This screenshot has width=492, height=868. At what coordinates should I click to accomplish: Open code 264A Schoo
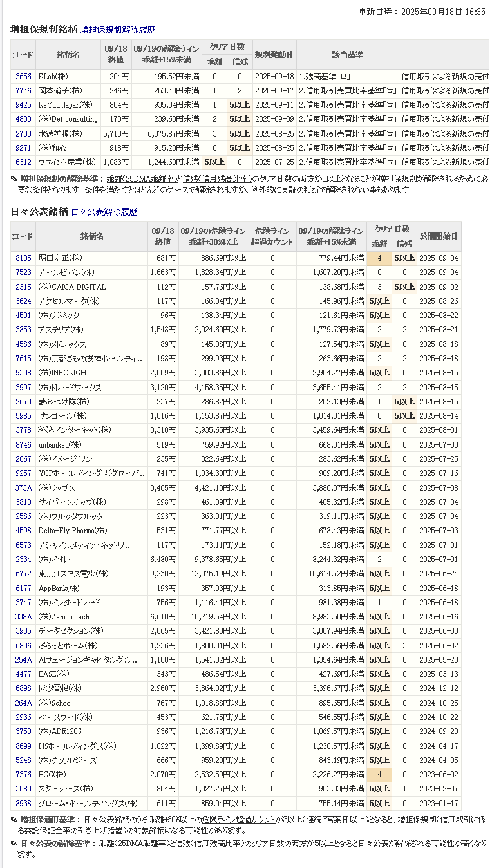pyautogui.click(x=23, y=703)
